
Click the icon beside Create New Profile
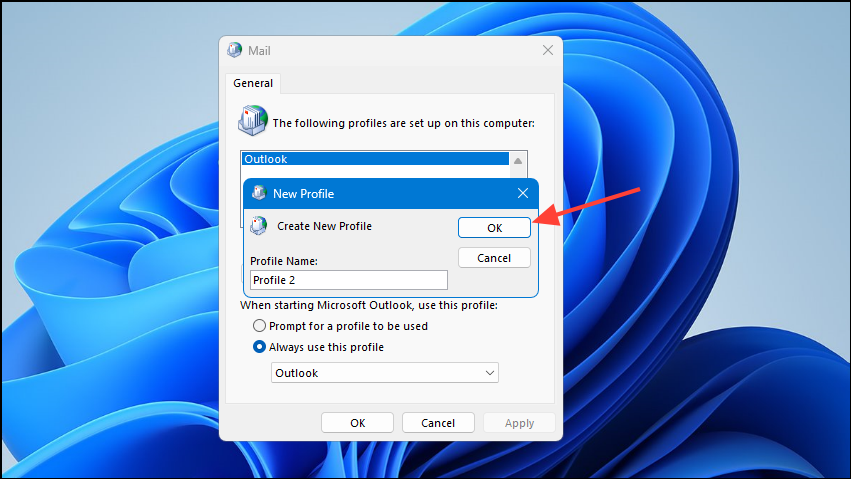point(259,226)
